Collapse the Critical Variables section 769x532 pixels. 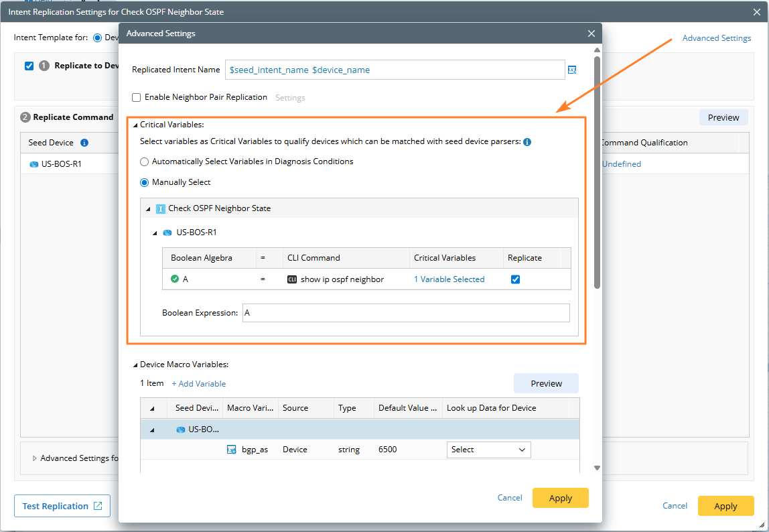135,125
